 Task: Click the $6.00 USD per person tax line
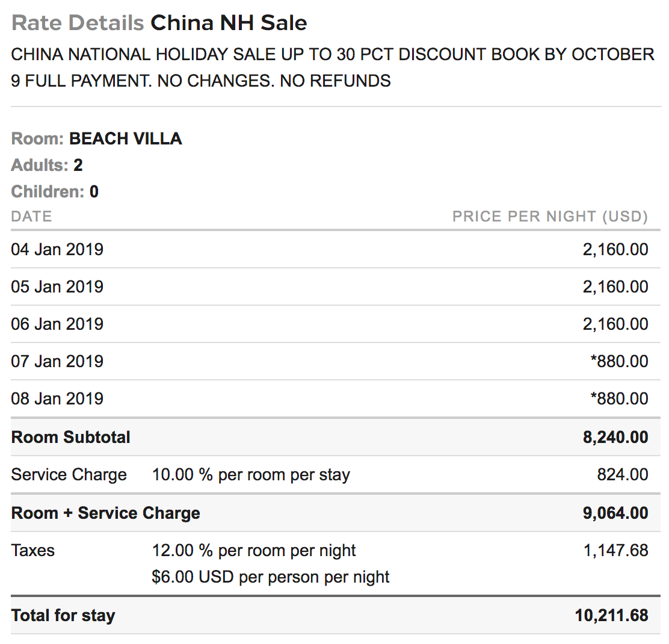pos(271,577)
